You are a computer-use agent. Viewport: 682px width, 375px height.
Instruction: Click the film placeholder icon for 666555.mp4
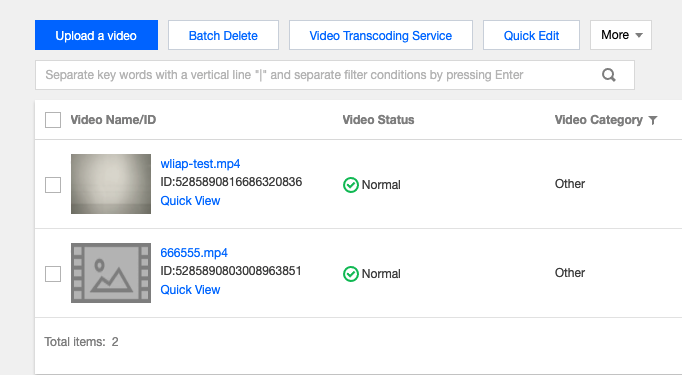pyautogui.click(x=111, y=273)
